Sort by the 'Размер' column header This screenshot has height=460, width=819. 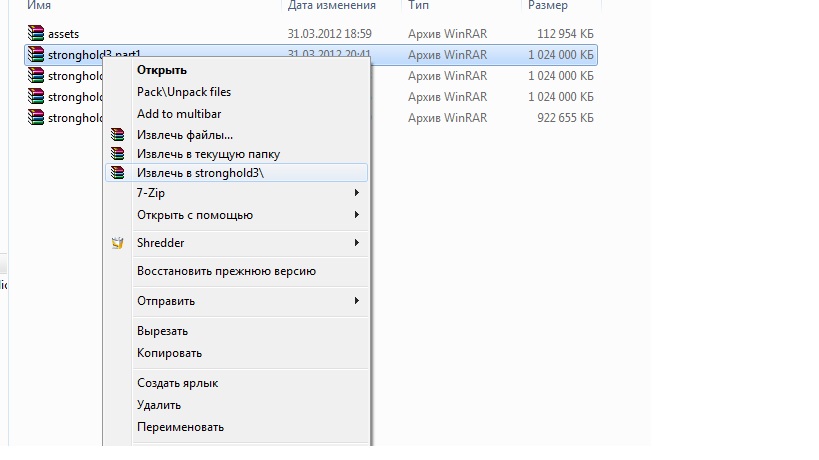547,6
